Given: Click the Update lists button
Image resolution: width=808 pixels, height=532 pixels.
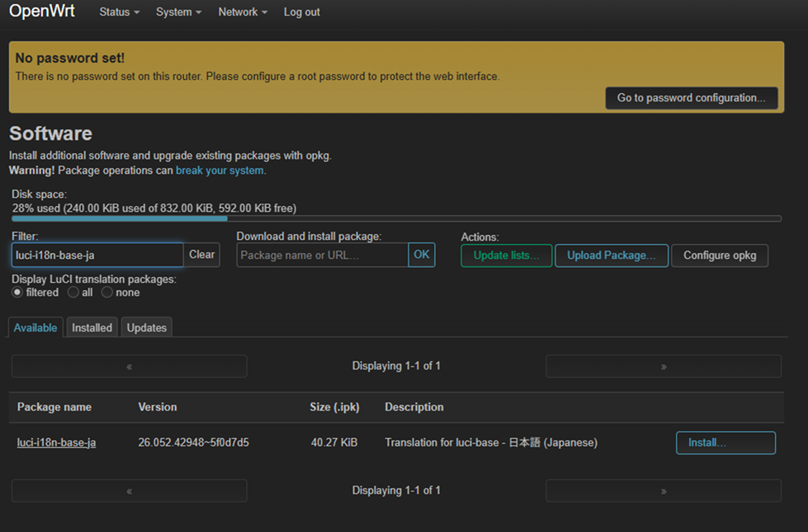Looking at the screenshot, I should [x=506, y=256].
